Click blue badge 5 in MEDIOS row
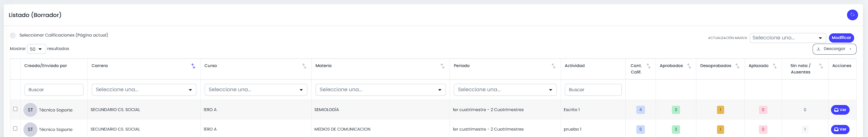Viewport: 868px width, 137px height. 641,130
